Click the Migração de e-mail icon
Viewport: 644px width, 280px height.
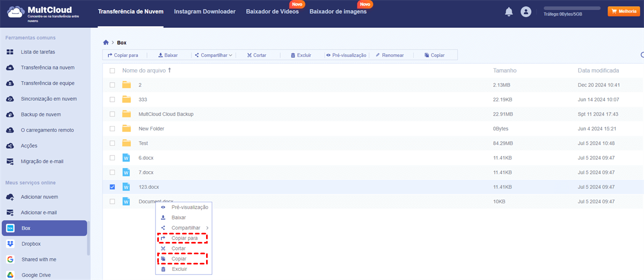coord(10,161)
